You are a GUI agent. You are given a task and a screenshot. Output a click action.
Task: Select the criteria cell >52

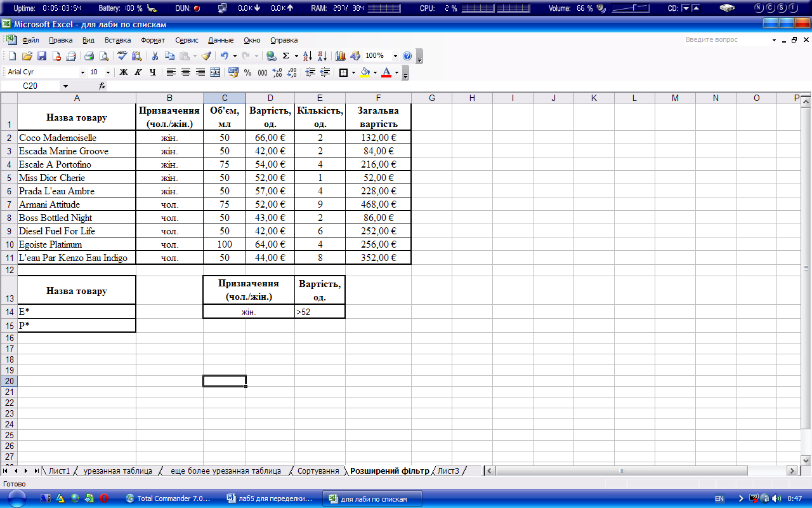coord(320,312)
